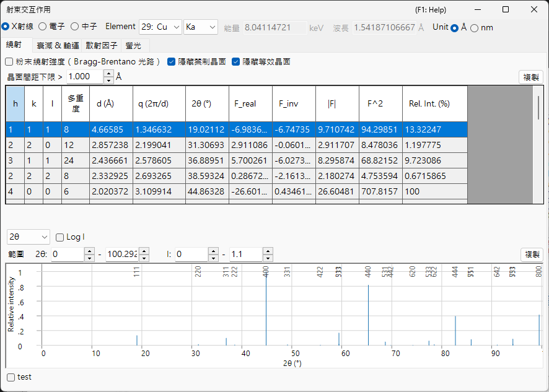Increase intensity minimum stepper up
The width and height of the screenshot is (549, 392).
(x=213, y=251)
